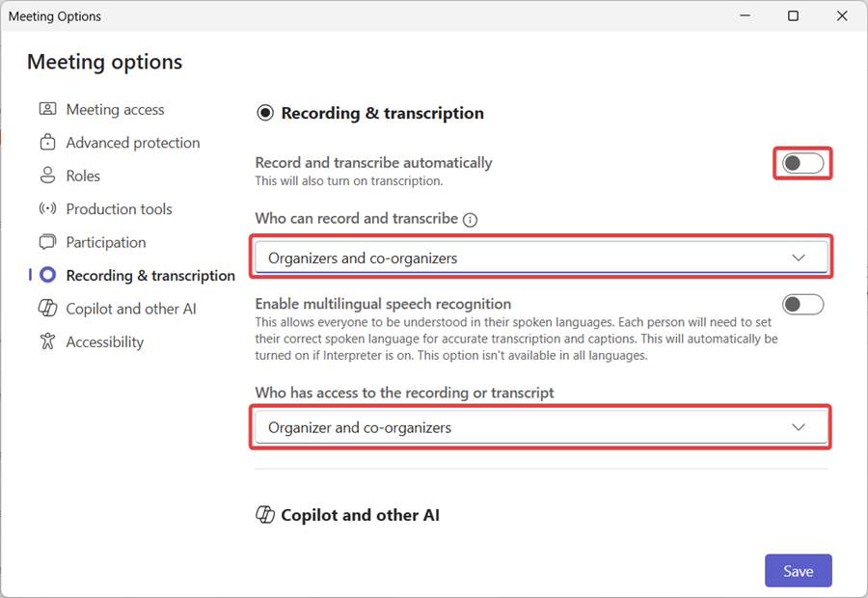Click the Production tools broadcast icon
This screenshot has height=598, width=868.
[47, 209]
